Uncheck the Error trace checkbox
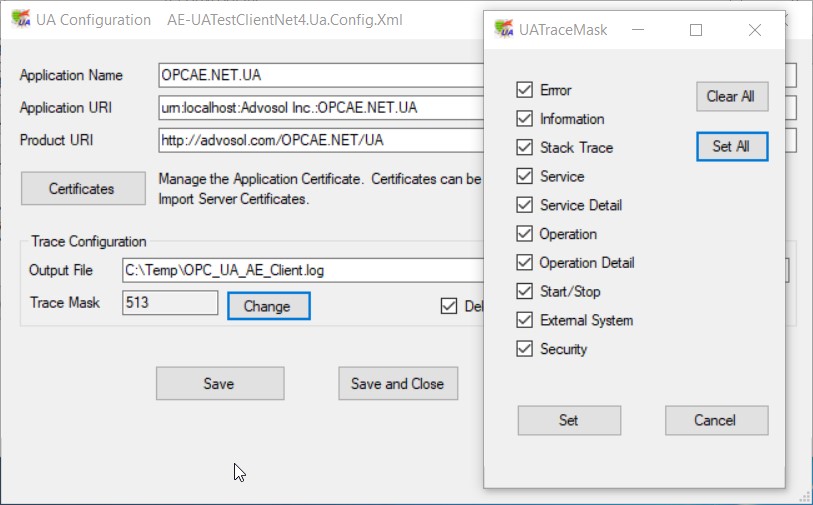Viewport: 813px width, 505px height. [524, 90]
